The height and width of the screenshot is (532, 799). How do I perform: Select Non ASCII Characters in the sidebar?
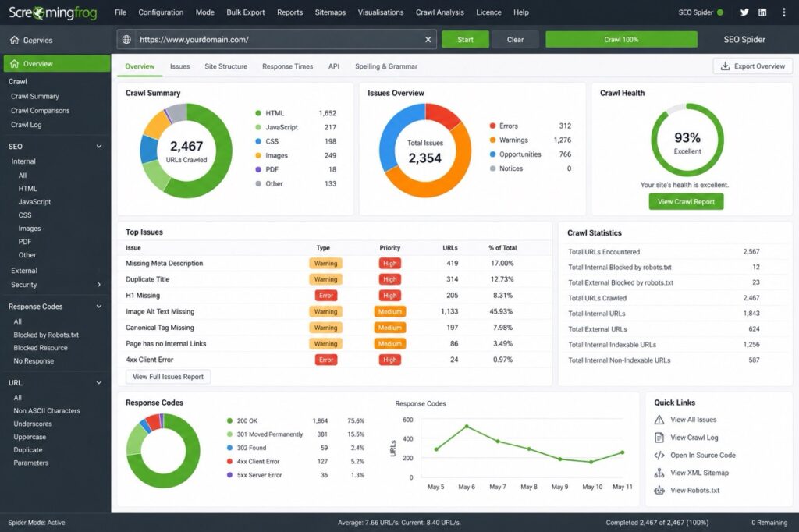(47, 411)
